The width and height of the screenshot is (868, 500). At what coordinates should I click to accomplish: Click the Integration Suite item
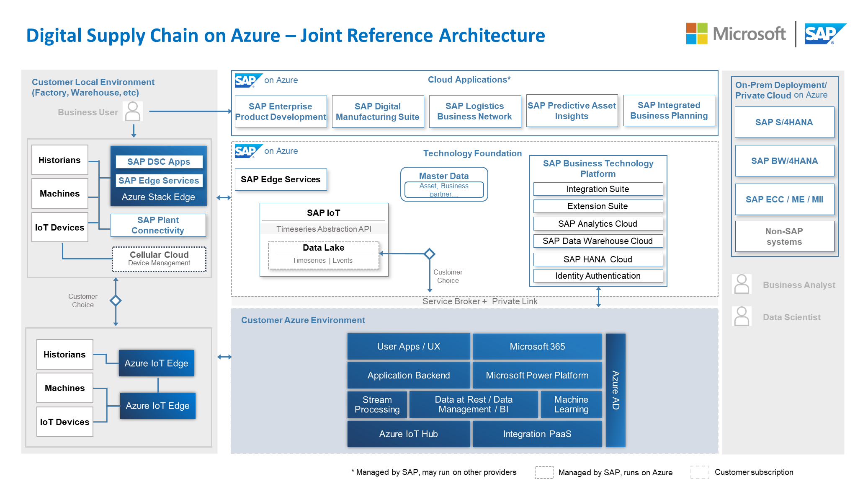pos(598,189)
